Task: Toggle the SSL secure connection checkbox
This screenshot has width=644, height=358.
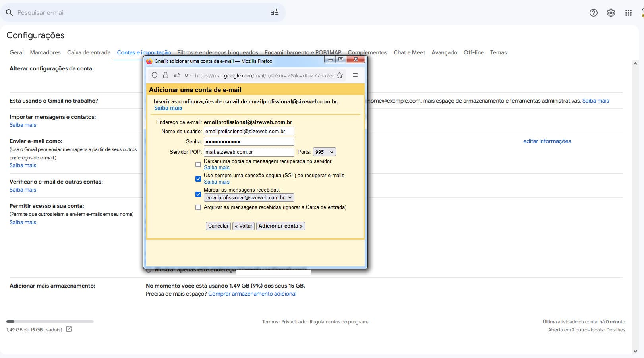Action: [x=198, y=179]
